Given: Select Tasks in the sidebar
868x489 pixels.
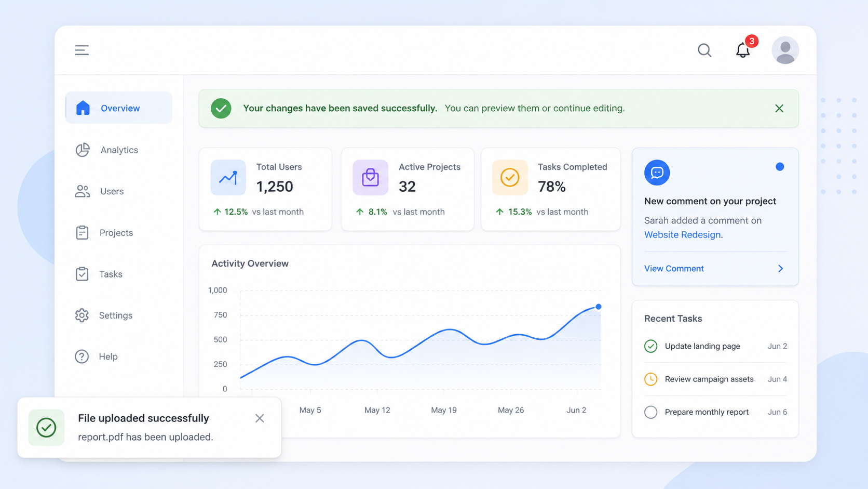Looking at the screenshot, I should (119, 274).
